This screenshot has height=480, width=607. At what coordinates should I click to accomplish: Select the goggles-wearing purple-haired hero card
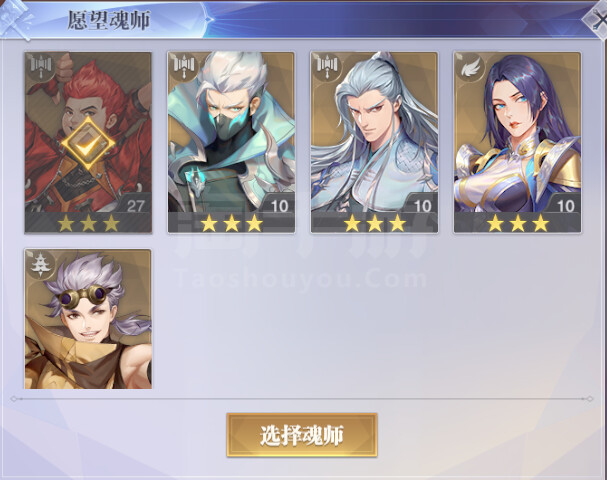pos(88,319)
